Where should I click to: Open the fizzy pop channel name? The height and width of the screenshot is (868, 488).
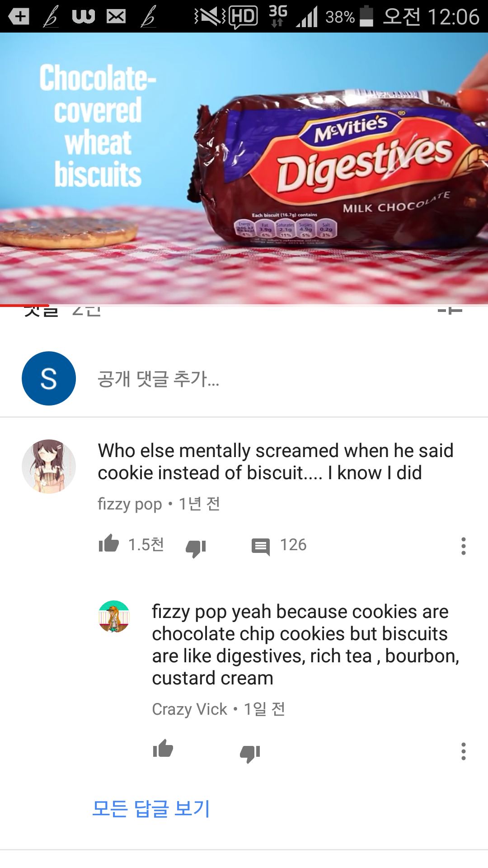click(x=130, y=504)
